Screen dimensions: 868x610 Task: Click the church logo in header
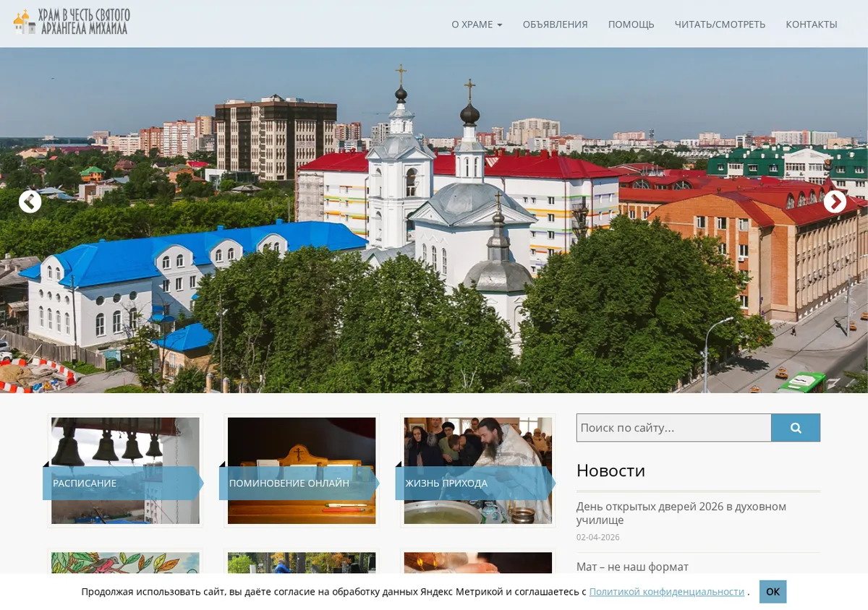(x=71, y=22)
